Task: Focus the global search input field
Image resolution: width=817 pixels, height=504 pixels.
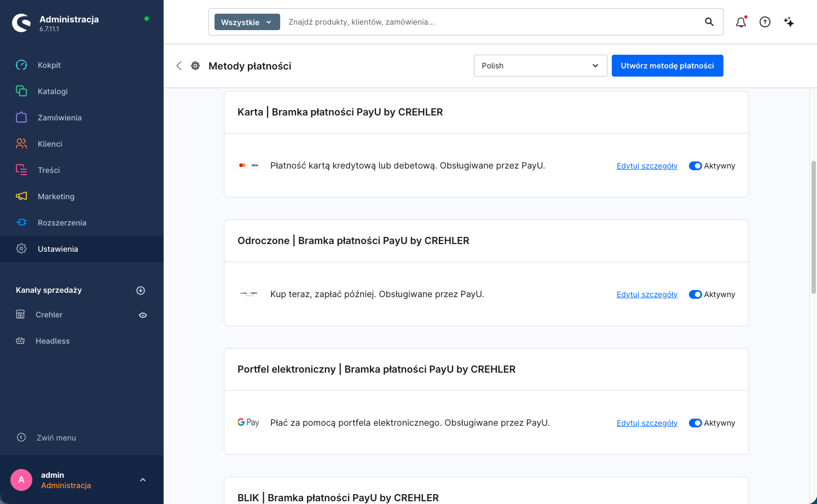Action: coord(492,22)
